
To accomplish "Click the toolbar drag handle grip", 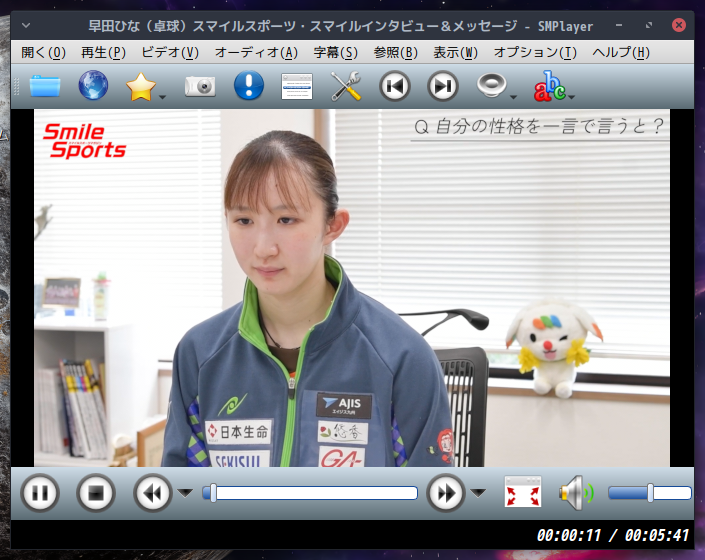I will point(17,86).
